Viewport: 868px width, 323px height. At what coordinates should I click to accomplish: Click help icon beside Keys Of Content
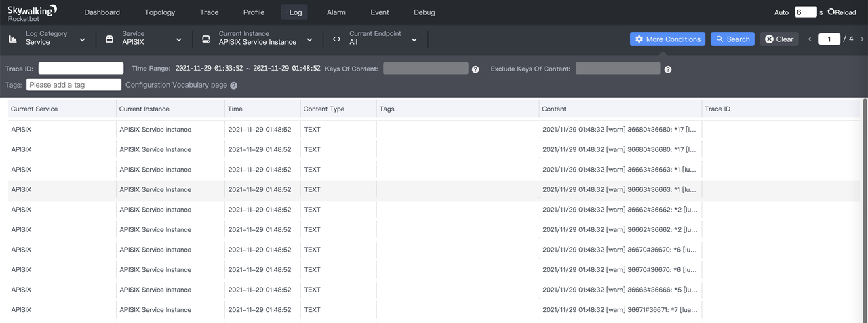pyautogui.click(x=475, y=69)
